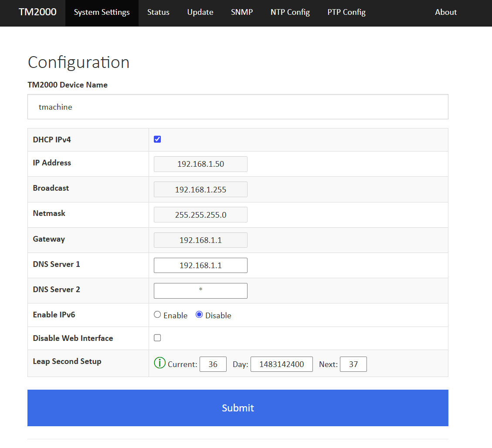Click the DNS Server 1 field

(200, 265)
